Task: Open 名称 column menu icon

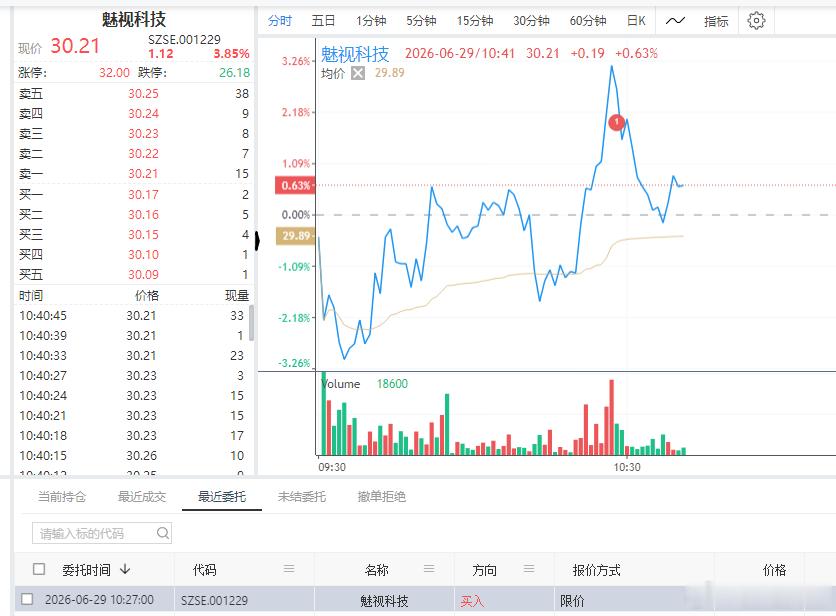Action: click(x=429, y=569)
